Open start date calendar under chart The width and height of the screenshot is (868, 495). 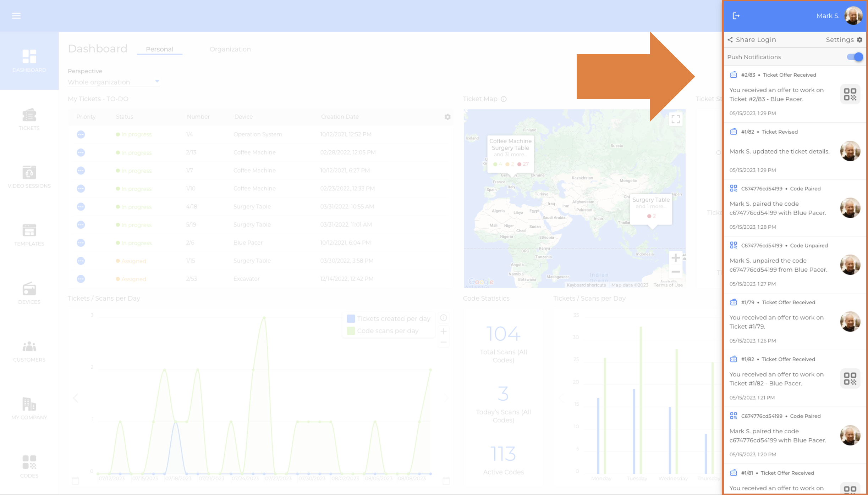tap(75, 481)
